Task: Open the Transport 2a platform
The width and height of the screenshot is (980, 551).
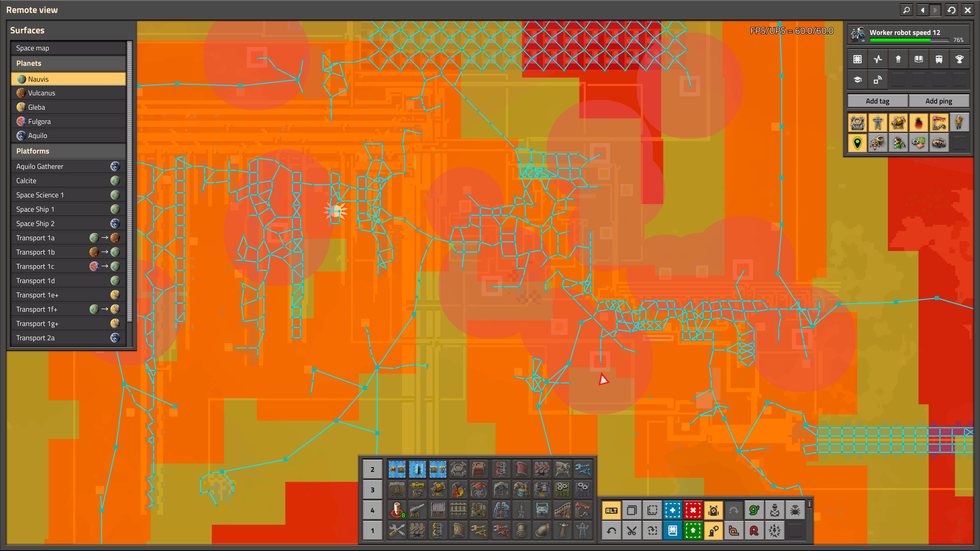Action: tap(68, 338)
